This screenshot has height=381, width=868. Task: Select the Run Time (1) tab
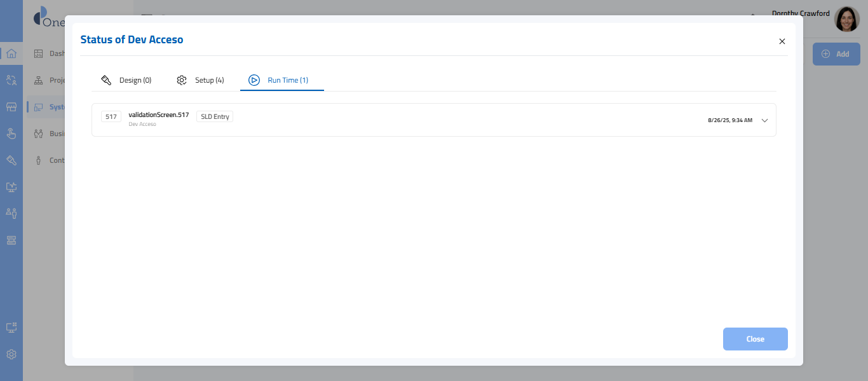(279, 80)
